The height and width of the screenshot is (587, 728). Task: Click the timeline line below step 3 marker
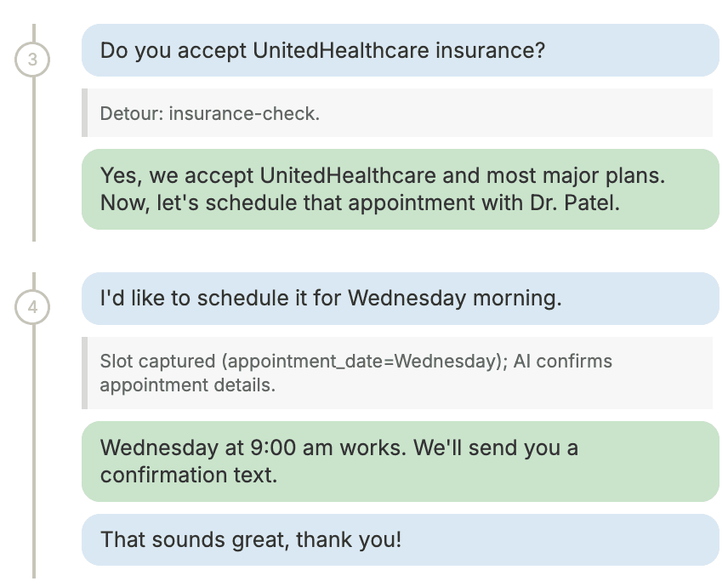point(34,159)
